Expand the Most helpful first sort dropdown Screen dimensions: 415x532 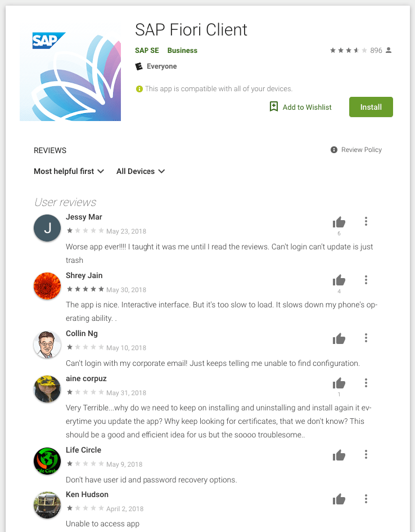click(69, 171)
